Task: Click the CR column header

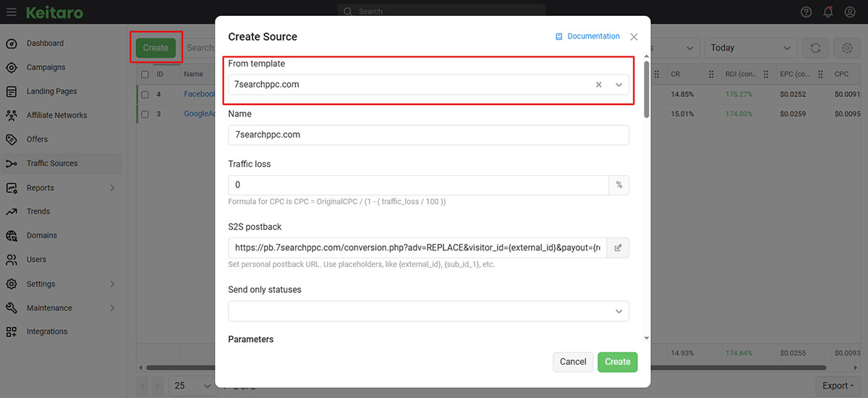Action: click(x=676, y=75)
